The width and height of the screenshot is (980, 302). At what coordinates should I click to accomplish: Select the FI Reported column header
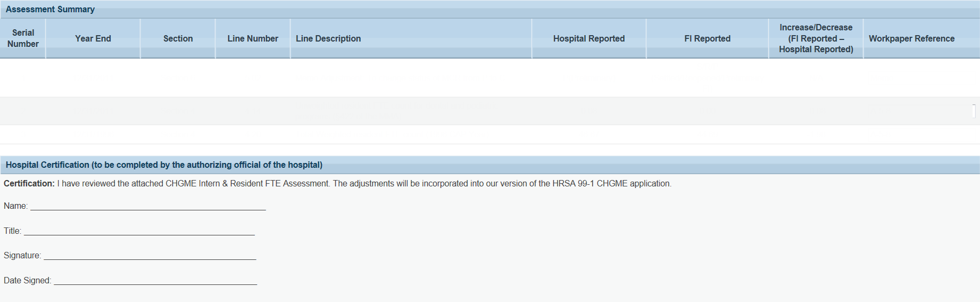(707, 38)
